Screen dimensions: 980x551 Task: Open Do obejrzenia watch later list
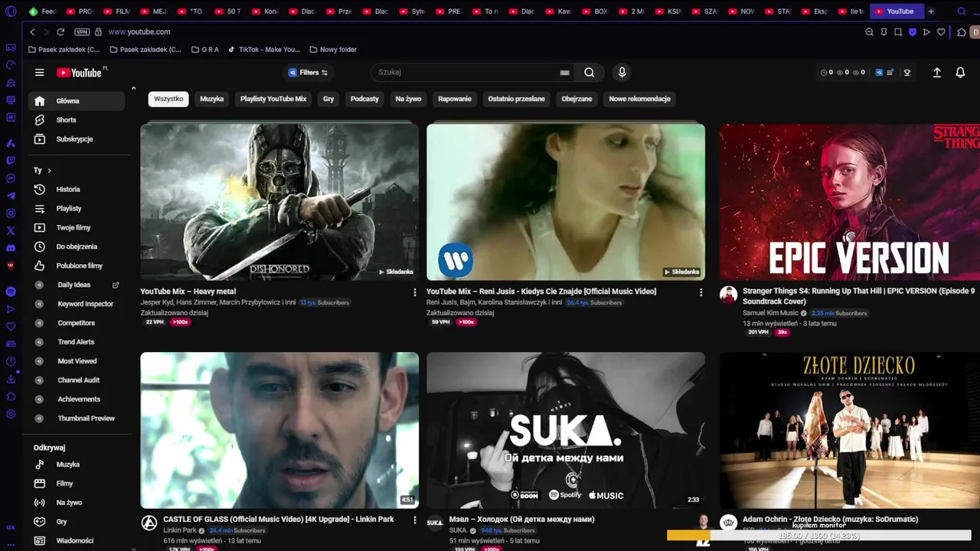(77, 246)
